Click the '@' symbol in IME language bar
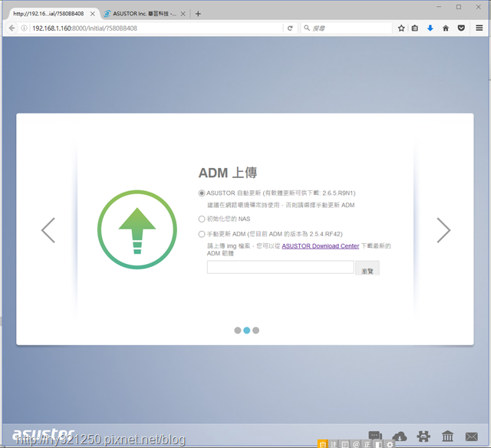Screen dimensions: 491x448 [356, 444]
